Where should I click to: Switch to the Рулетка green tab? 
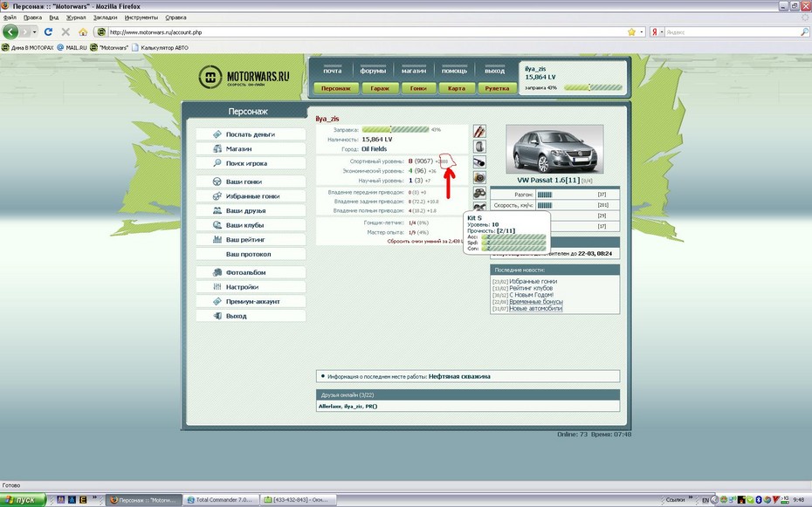pyautogui.click(x=497, y=88)
